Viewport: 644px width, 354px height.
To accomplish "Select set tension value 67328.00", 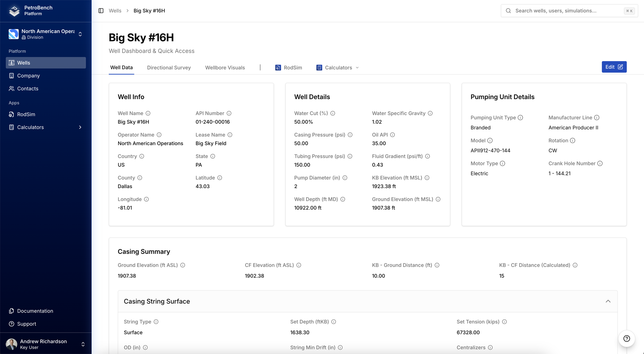I will [468, 333].
